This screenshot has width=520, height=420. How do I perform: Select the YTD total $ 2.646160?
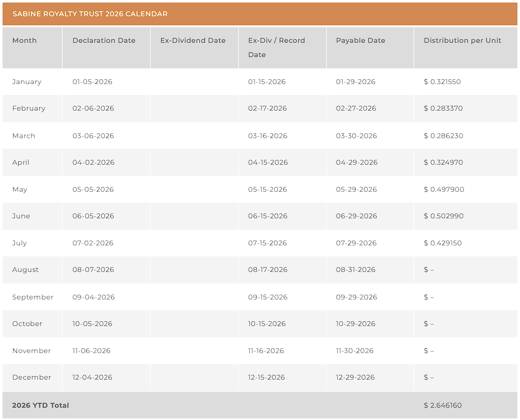(x=443, y=405)
